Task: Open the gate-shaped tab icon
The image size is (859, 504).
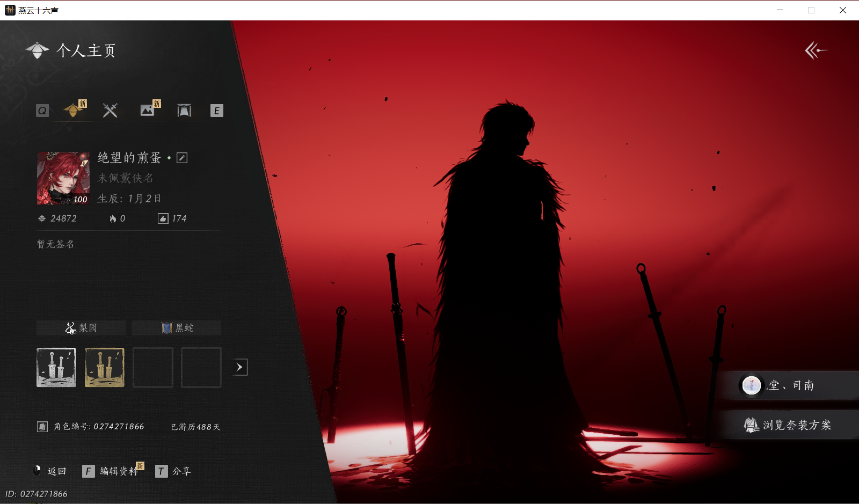Action: pyautogui.click(x=184, y=111)
